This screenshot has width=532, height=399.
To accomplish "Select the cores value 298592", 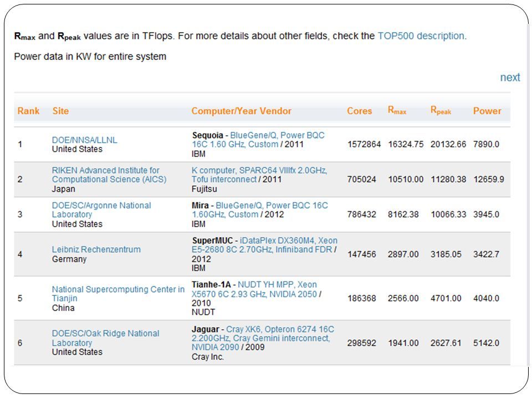I will click(362, 343).
